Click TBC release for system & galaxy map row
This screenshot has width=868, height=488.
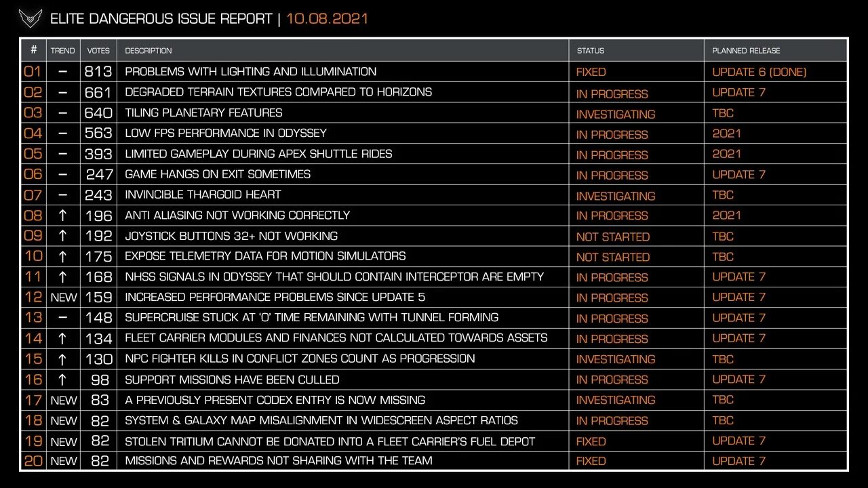[x=723, y=420]
